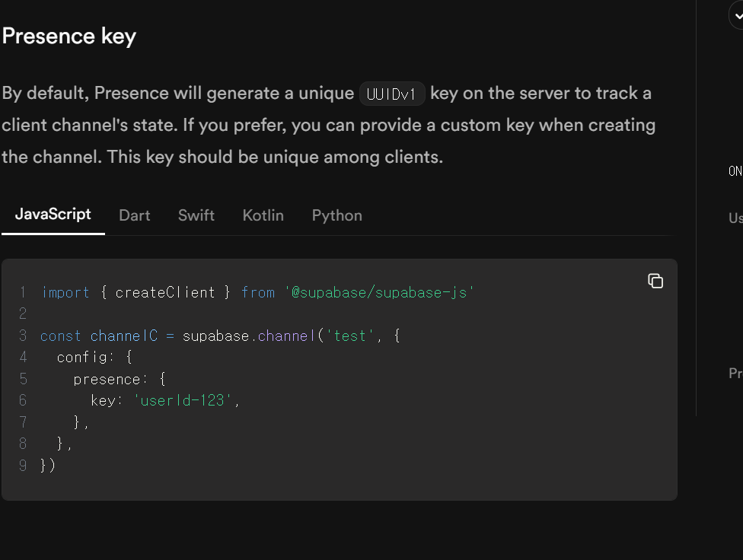The height and width of the screenshot is (560, 743).
Task: Click line number 1 in code block
Action: tap(23, 292)
